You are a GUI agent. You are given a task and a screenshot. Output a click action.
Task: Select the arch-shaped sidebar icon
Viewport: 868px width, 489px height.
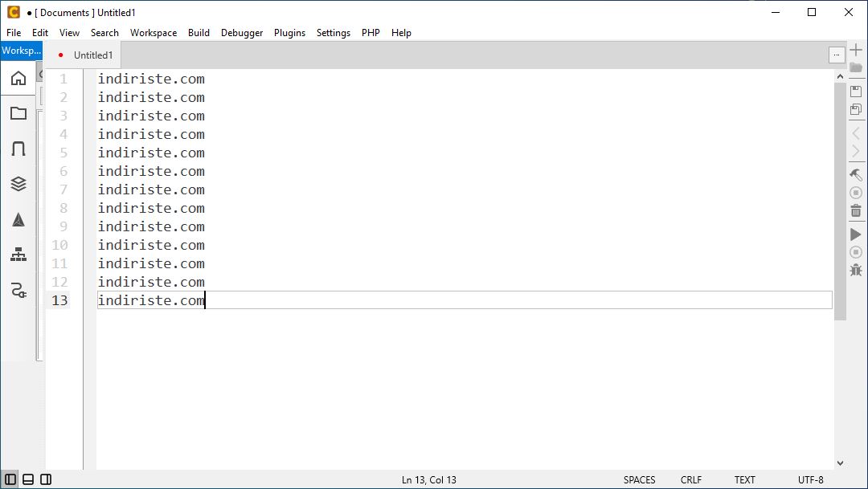(18, 149)
